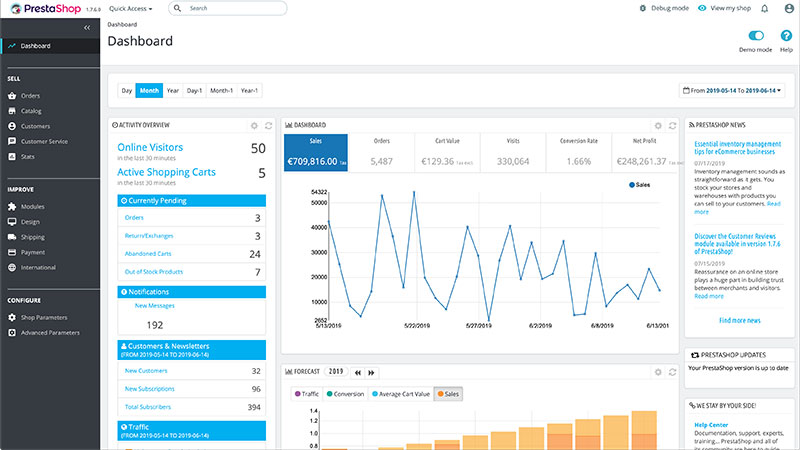Open Stats in the sidebar
Viewport: 800px width, 450px height.
point(28,157)
